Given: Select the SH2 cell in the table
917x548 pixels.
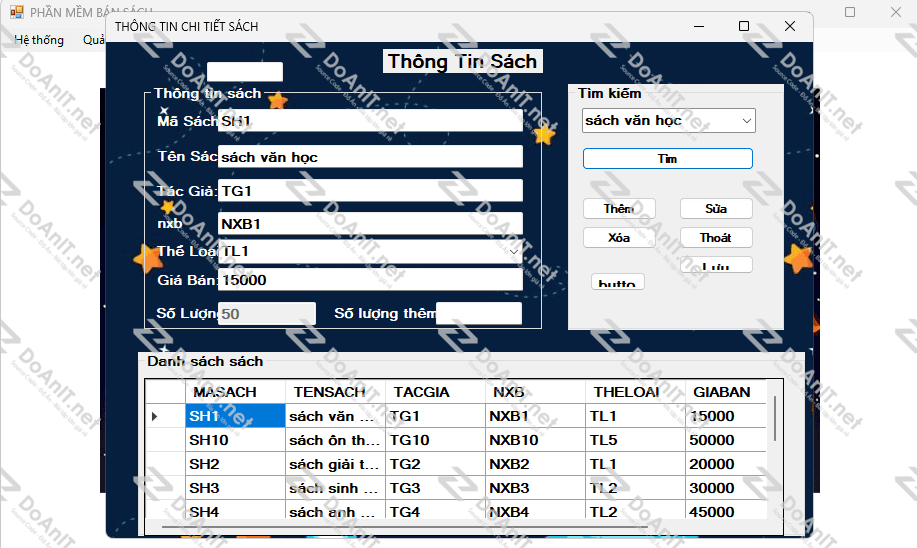Looking at the screenshot, I should pyautogui.click(x=235, y=464).
